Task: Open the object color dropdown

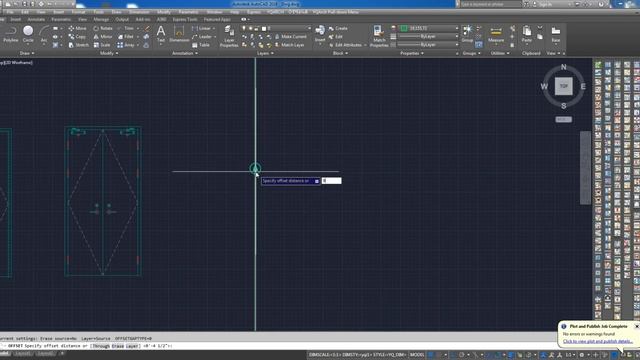Action: point(429,28)
